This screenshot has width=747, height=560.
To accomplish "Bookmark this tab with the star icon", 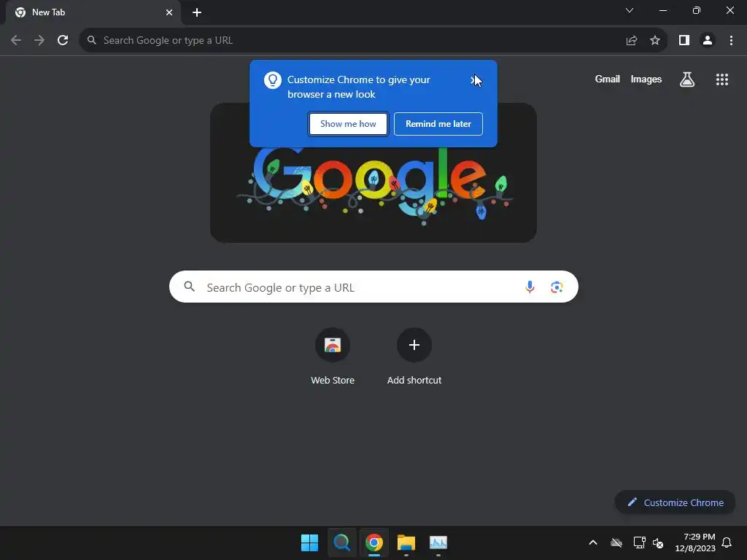I will click(655, 41).
